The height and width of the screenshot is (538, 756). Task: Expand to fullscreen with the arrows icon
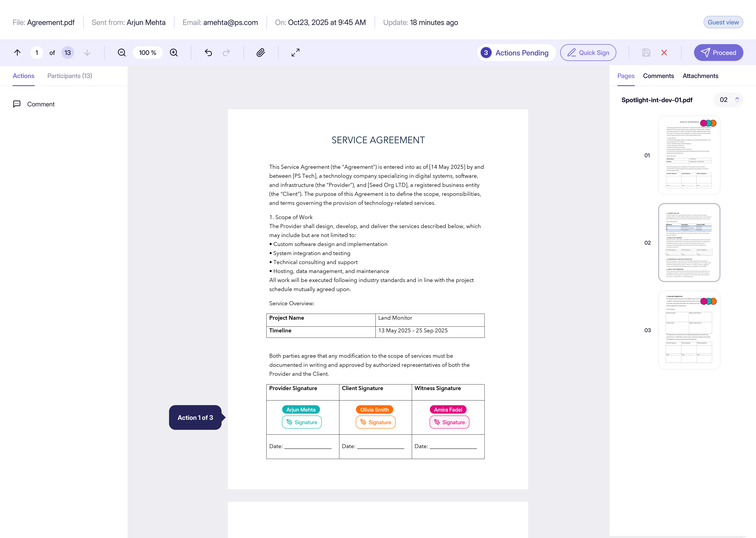pos(296,53)
